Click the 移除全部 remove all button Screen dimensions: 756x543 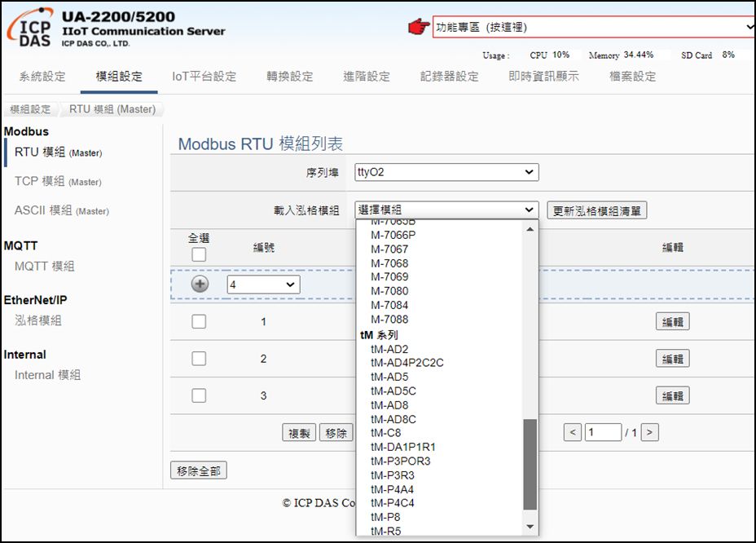(x=199, y=470)
